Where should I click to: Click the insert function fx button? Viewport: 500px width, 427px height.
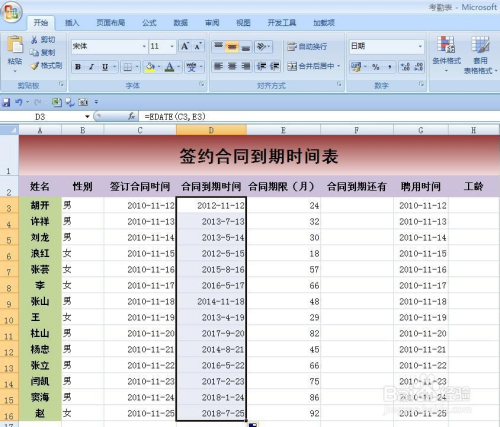pos(132,116)
